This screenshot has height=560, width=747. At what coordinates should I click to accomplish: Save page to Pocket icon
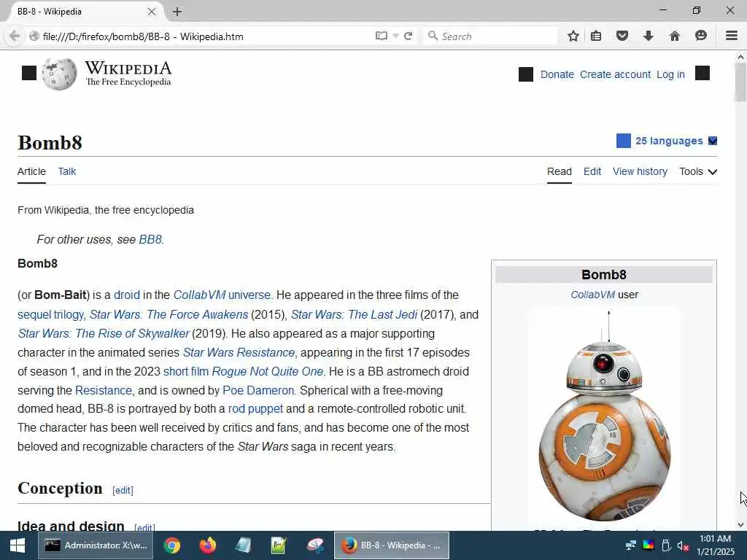pos(622,36)
